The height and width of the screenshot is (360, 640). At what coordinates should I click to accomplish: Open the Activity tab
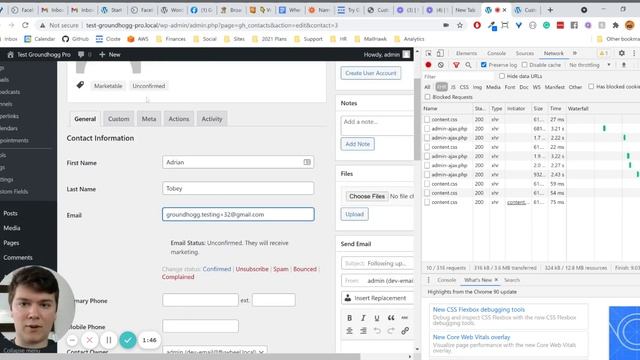(212, 119)
